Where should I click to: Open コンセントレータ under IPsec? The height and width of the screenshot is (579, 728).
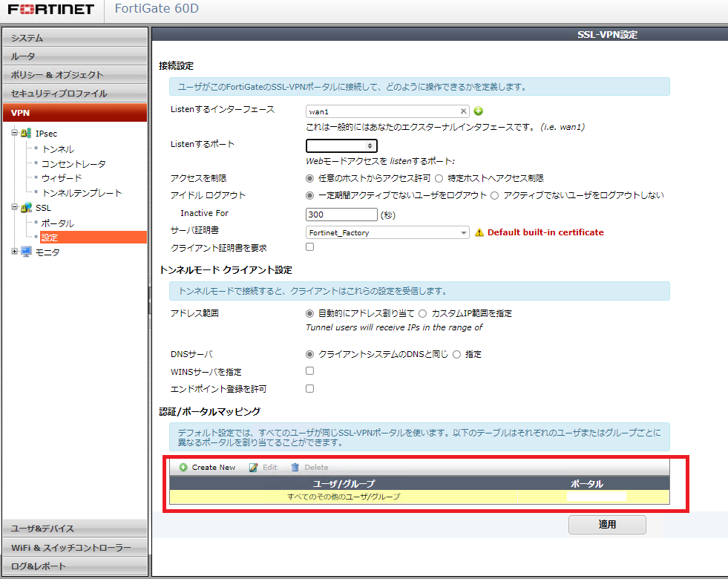point(73,164)
